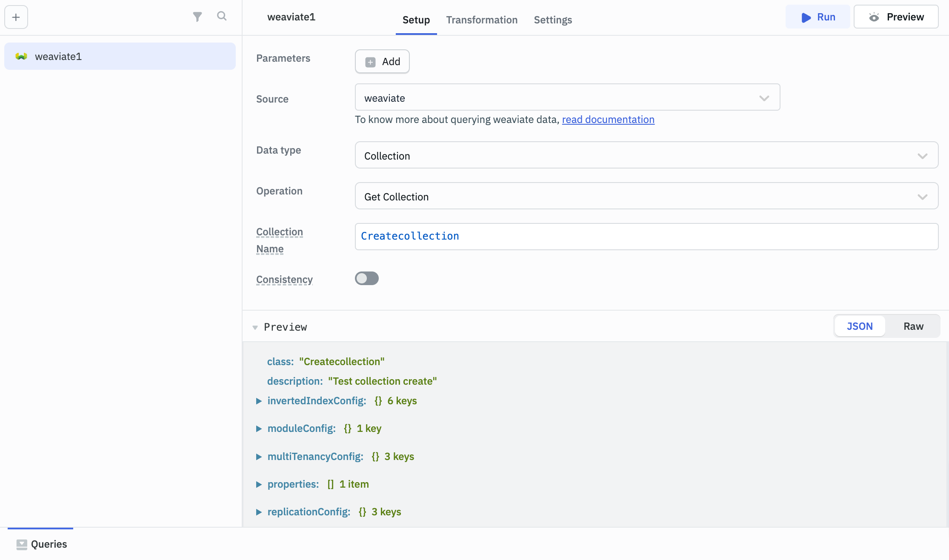This screenshot has height=560, width=949.
Task: Open the Settings tab for weaviate1
Action: 552,20
